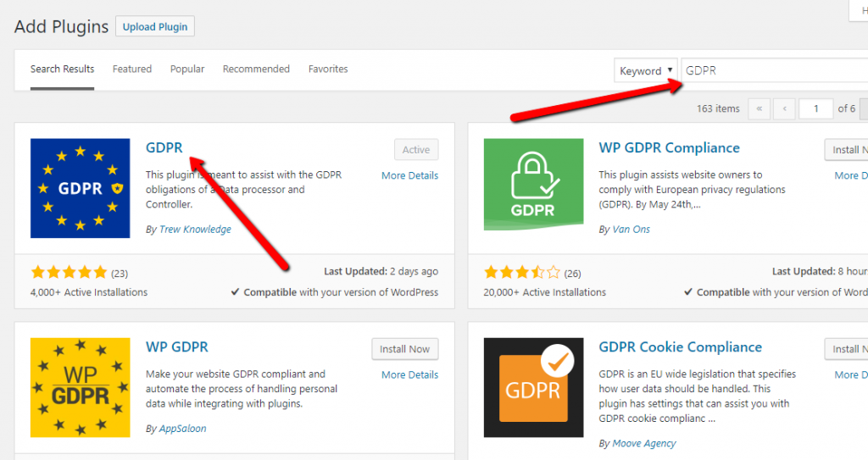Click the GDPR plugin EU flag thumbnail
868x460 pixels.
pyautogui.click(x=81, y=188)
